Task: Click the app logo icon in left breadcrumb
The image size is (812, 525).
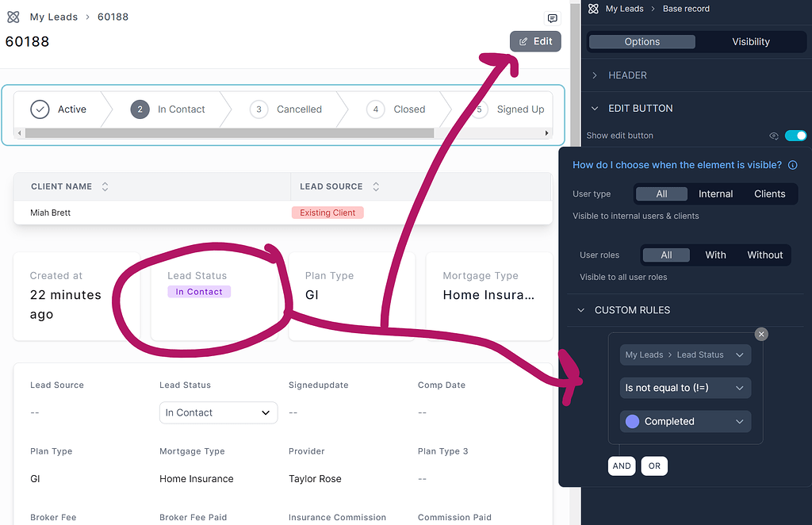Action: [13, 16]
